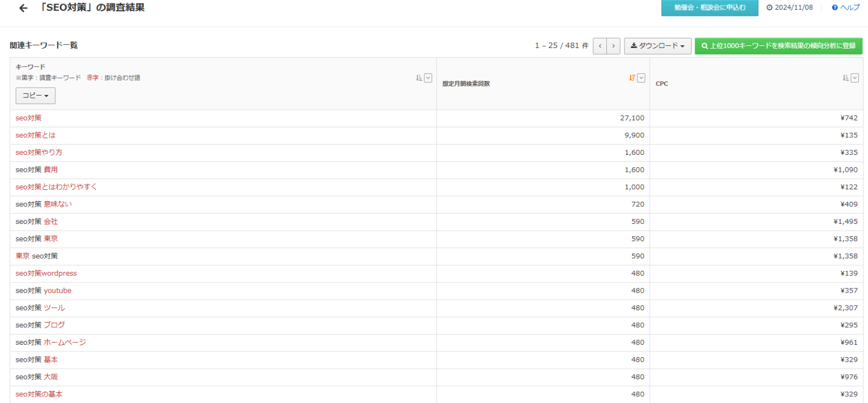Click the 'seo対策wordpress' keyword
The image size is (868, 403).
click(x=46, y=274)
